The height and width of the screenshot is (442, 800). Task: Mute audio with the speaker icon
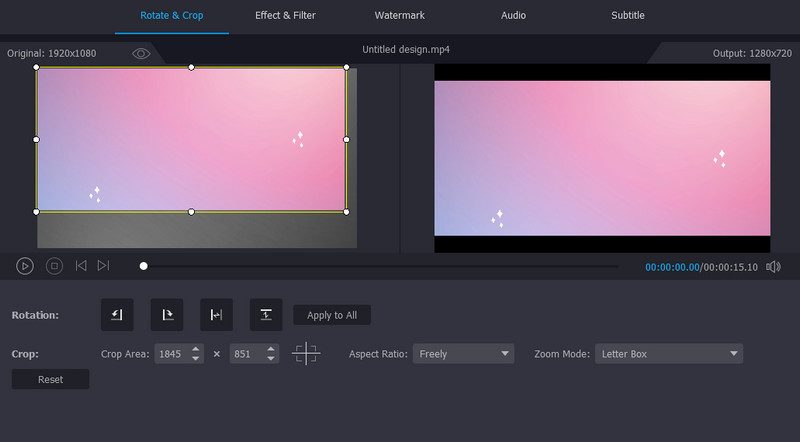pos(773,267)
